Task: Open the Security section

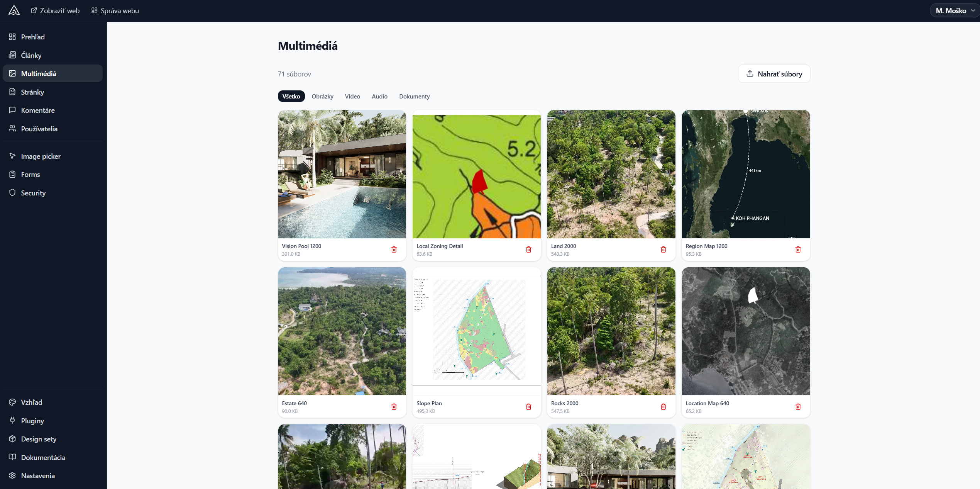Action: [x=52, y=193]
